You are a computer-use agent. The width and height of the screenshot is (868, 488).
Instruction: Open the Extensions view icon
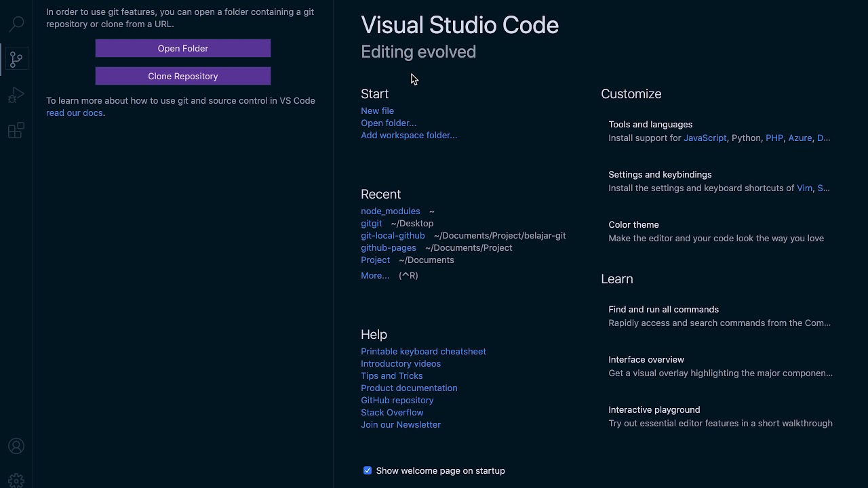(x=16, y=130)
